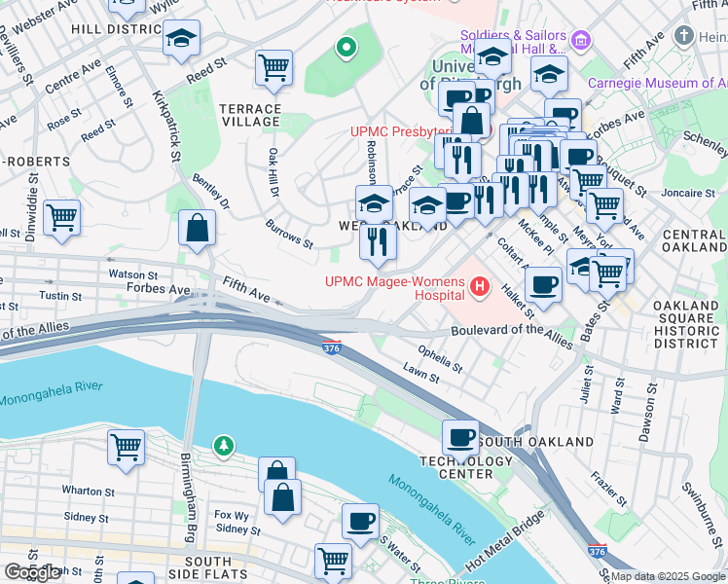Open the front shopping bag marker near Fox Wy

282,498
